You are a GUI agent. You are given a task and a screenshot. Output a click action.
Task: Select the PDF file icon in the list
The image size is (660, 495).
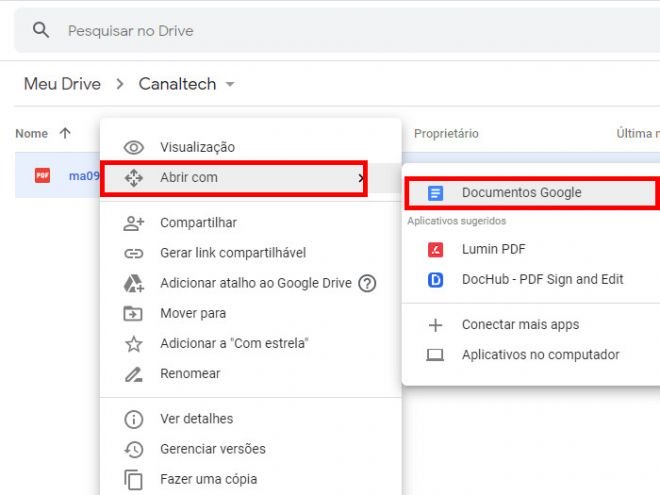click(x=42, y=175)
